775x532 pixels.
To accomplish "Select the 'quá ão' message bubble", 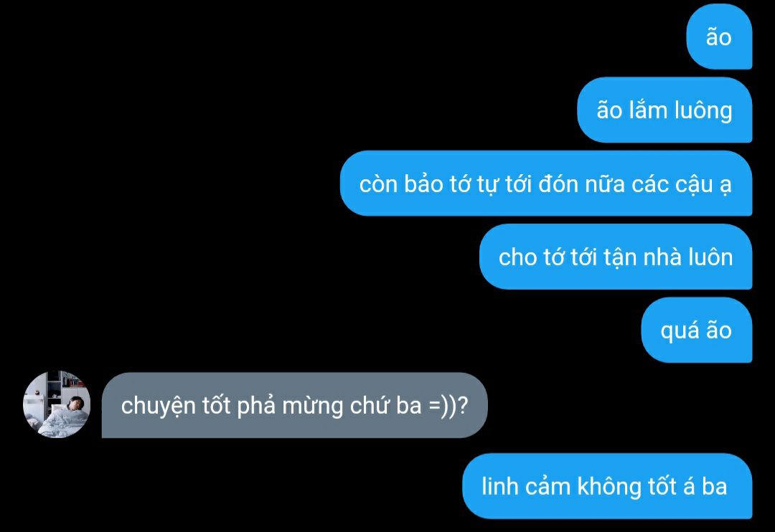I will 696,330.
